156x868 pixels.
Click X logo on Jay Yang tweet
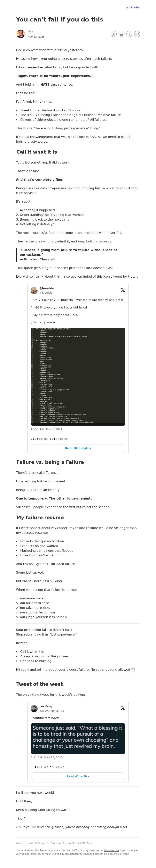[x=123, y=708]
